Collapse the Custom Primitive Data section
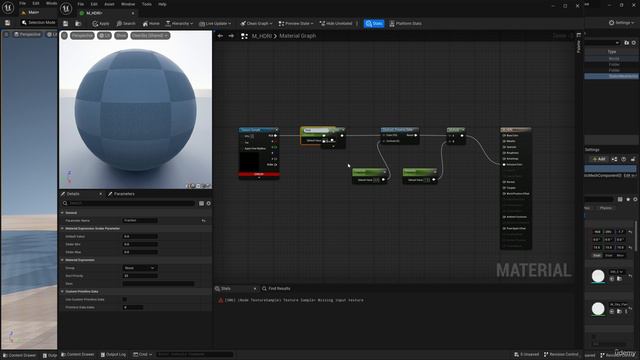The image size is (640, 360). [62, 292]
